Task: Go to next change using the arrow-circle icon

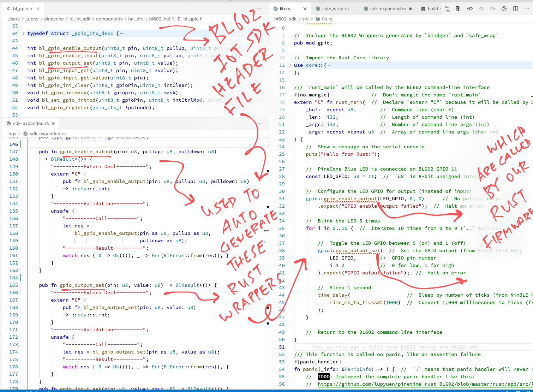Action: (x=492, y=8)
